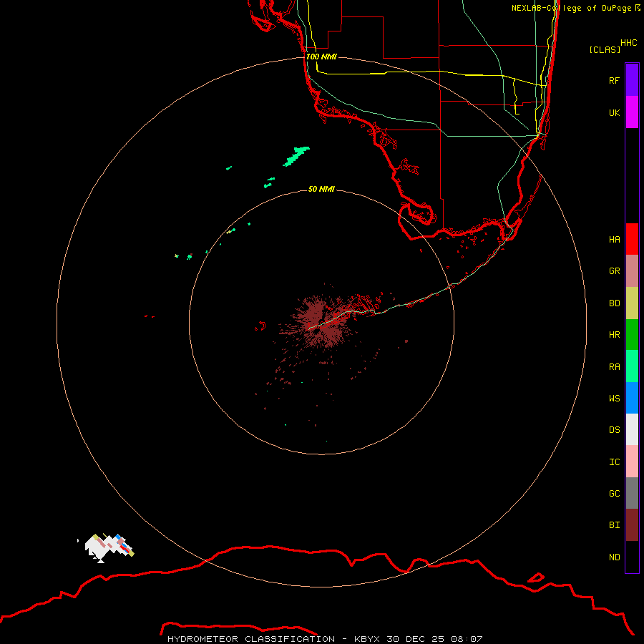Select the GR pink-brown legend swatch
This screenshot has height=644, width=644.
tap(632, 271)
